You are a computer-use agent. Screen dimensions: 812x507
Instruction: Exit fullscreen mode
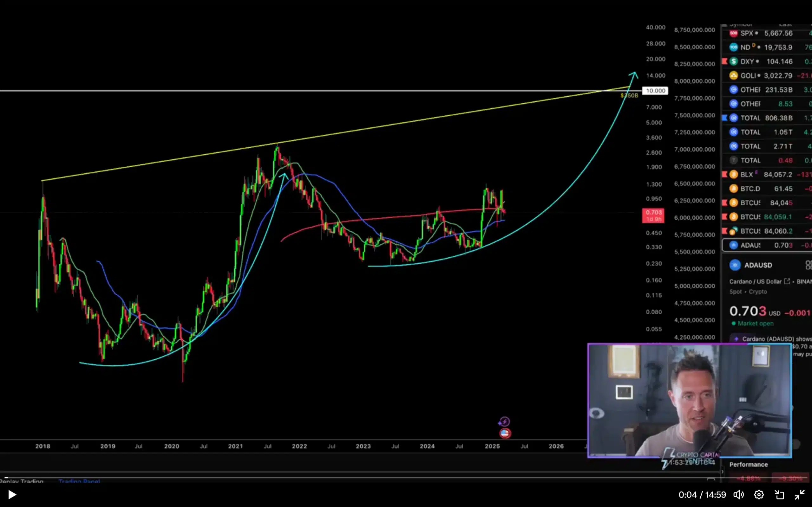point(800,495)
